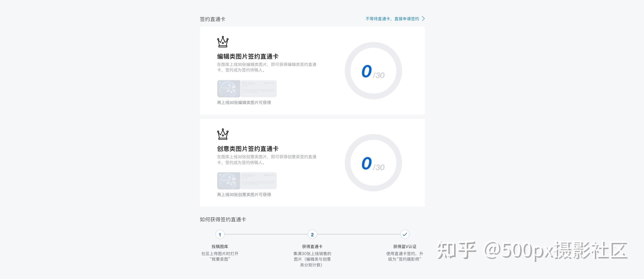Image resolution: width=644 pixels, height=279 pixels.
Task: Click 再上线30张创意类图片可获得 caption
Action: 244,195
